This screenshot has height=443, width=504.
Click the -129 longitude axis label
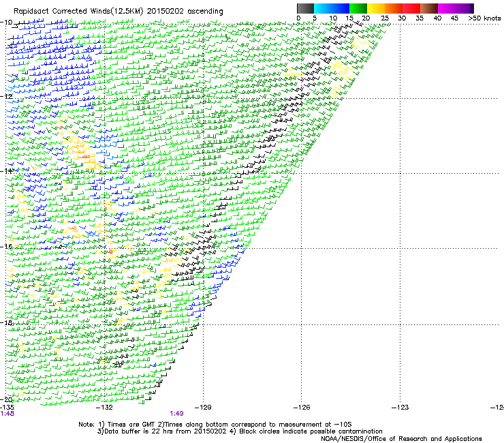(x=204, y=408)
